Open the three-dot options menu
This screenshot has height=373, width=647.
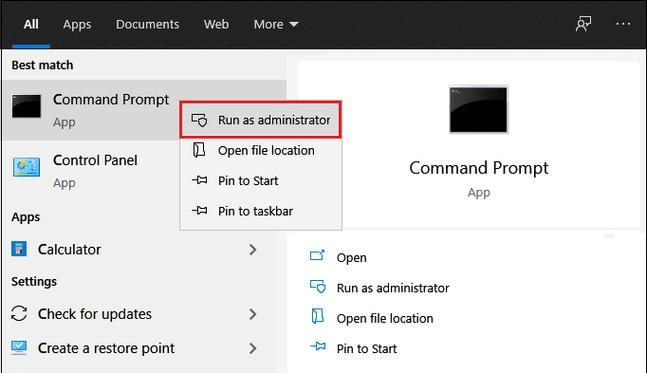(x=623, y=24)
